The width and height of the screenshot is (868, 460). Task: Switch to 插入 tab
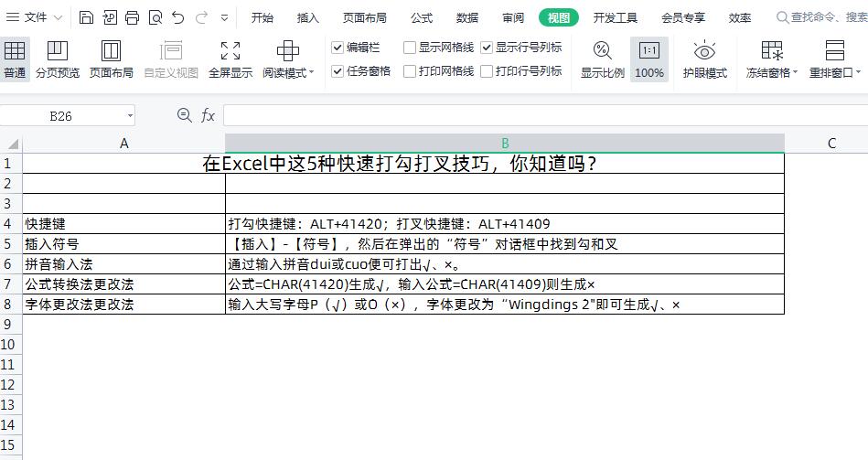coord(308,17)
